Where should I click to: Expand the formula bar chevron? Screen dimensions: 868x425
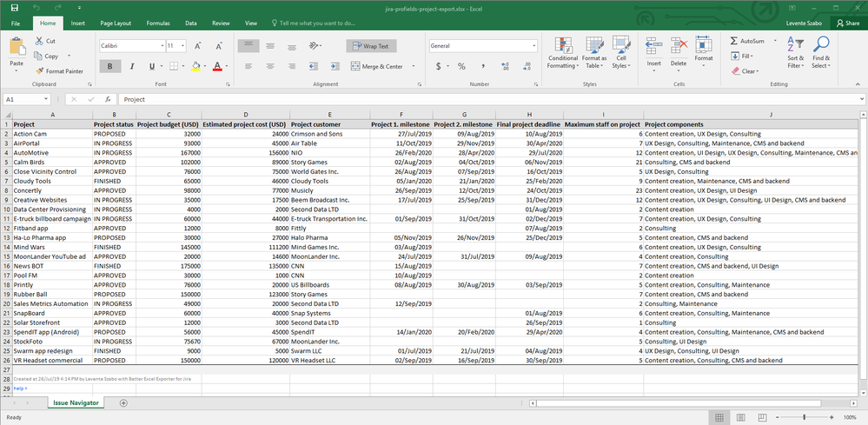(862, 100)
